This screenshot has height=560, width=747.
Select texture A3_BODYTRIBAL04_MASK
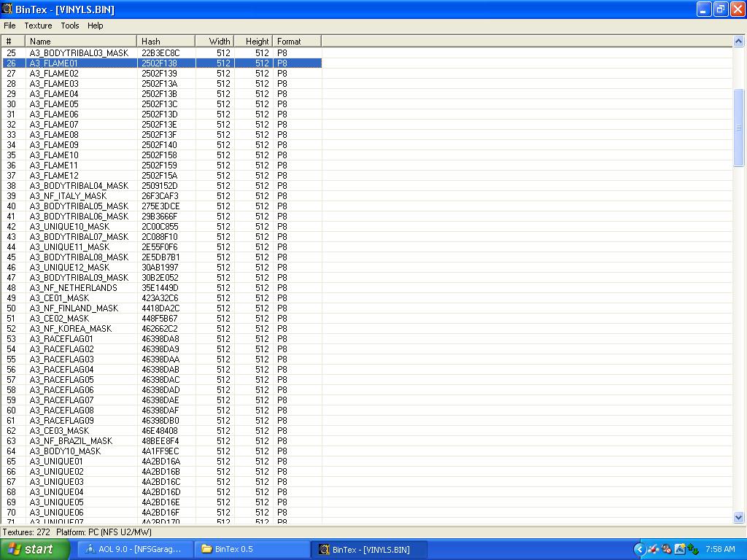79,186
